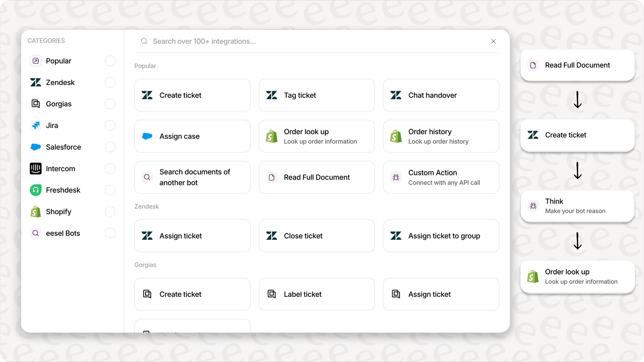Click the Intercom logo in categories

click(x=36, y=169)
